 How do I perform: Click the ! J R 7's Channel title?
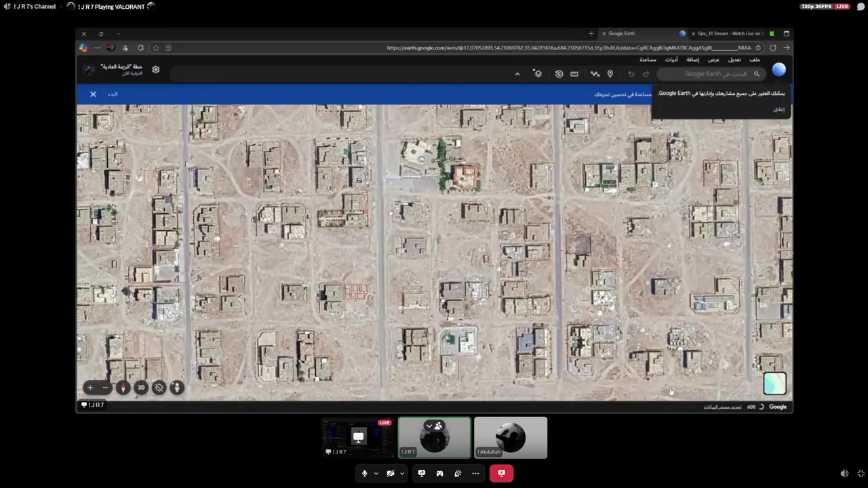(35, 7)
